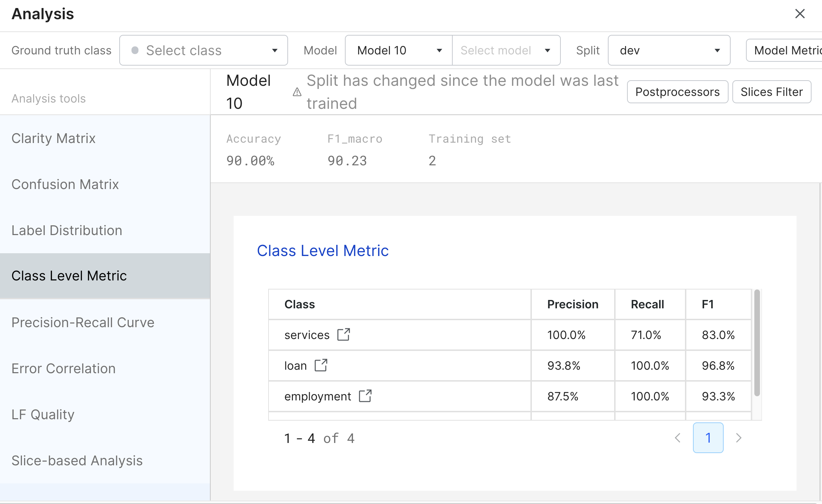Viewport: 822px width, 504px height.
Task: Click the '1 - 4 of 4' row count
Action: [x=319, y=438]
